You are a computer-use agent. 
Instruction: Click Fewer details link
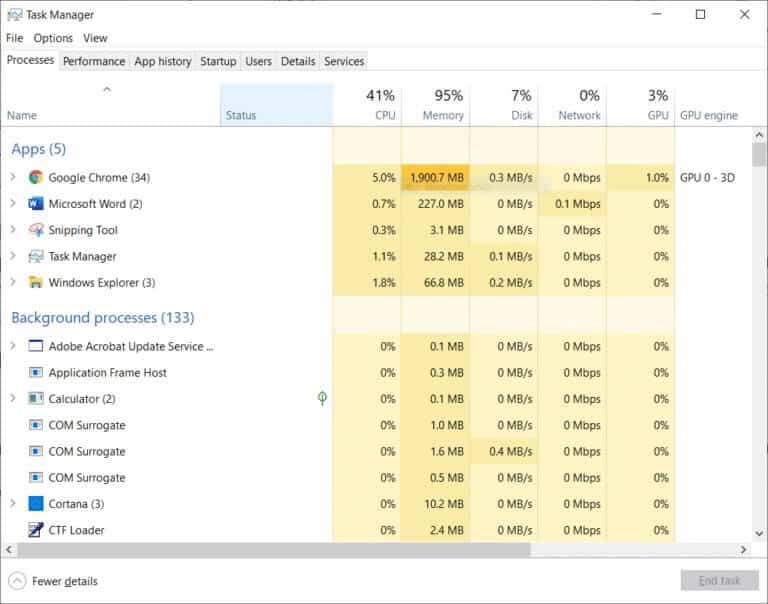(x=65, y=581)
